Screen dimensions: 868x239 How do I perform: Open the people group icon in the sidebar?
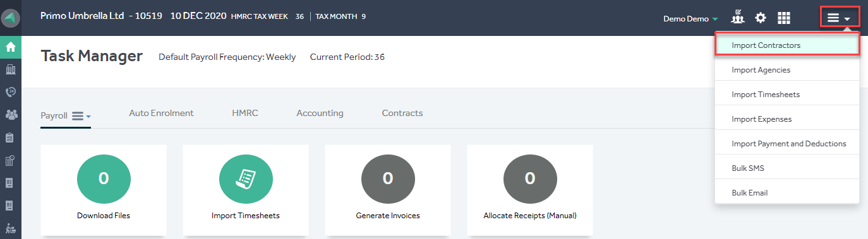pyautogui.click(x=11, y=115)
